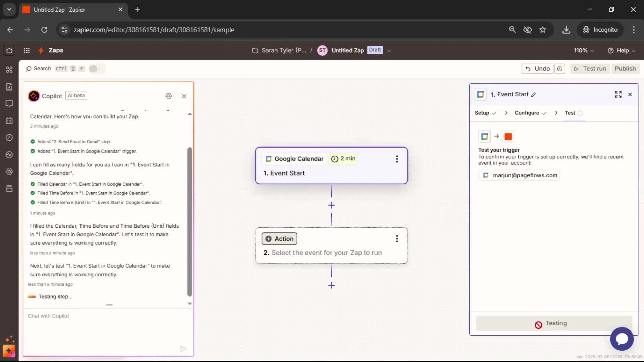Click the marjun@pageflows.com account chip
The height and width of the screenshot is (362, 644).
(519, 175)
